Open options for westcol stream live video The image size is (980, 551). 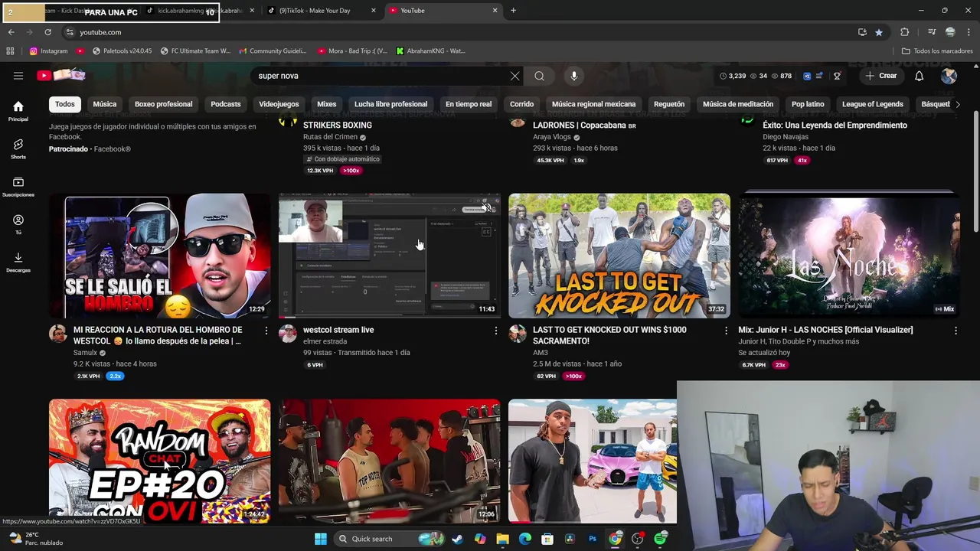495,331
